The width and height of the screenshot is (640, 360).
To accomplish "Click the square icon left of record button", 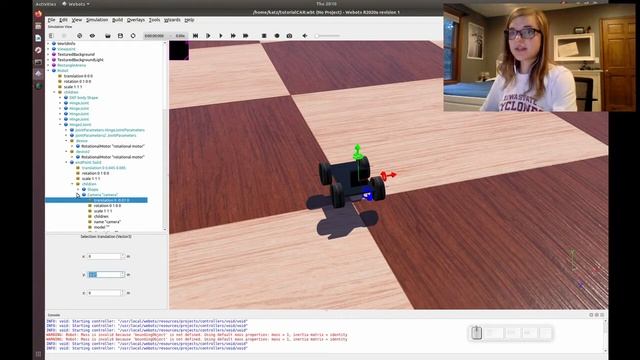I will (x=264, y=36).
